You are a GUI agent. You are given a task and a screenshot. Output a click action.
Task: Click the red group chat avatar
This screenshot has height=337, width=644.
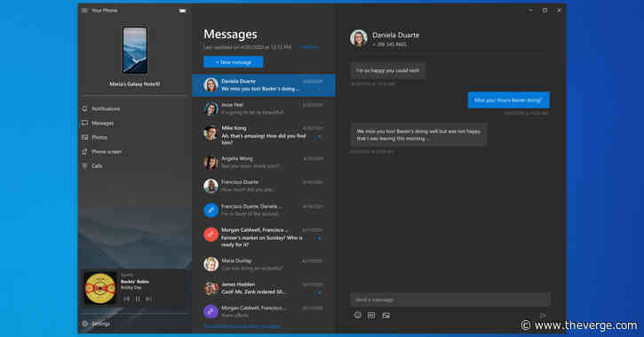[211, 234]
